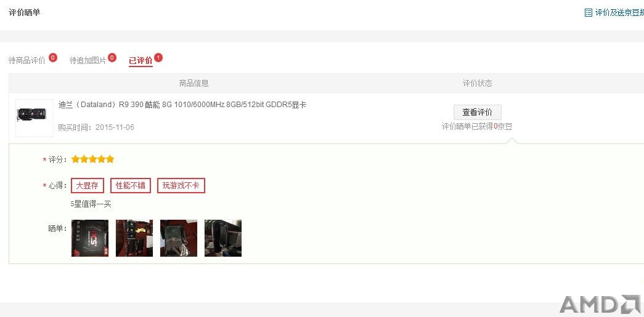
Task: Click the 性能不错 tag
Action: tap(131, 185)
